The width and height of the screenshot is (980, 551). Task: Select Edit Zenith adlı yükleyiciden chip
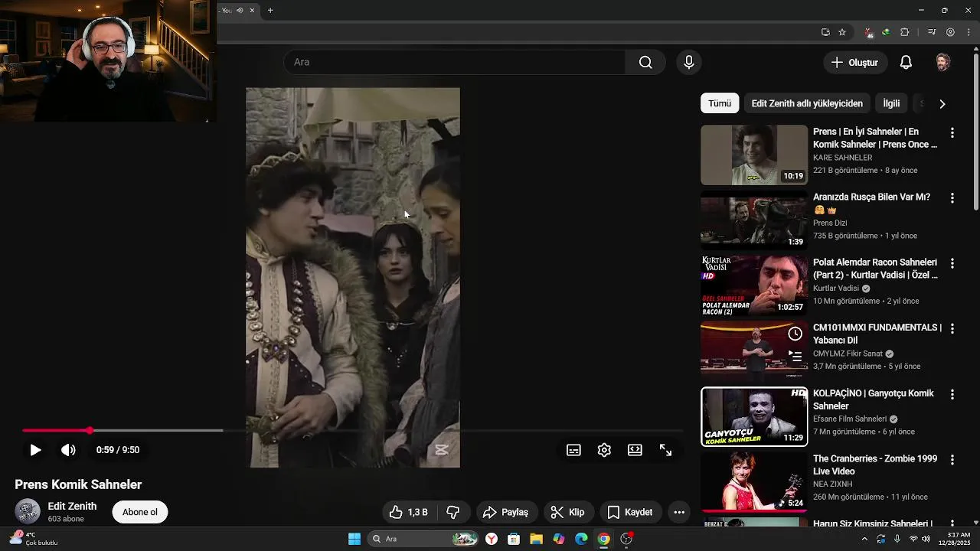[x=807, y=103]
